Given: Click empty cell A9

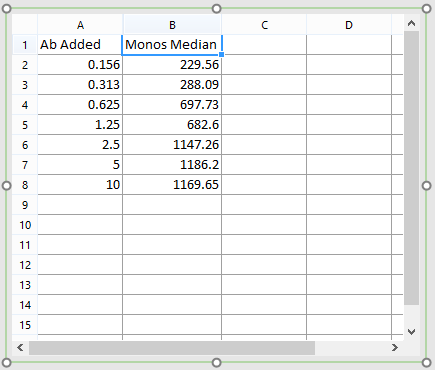Looking at the screenshot, I should [x=80, y=205].
